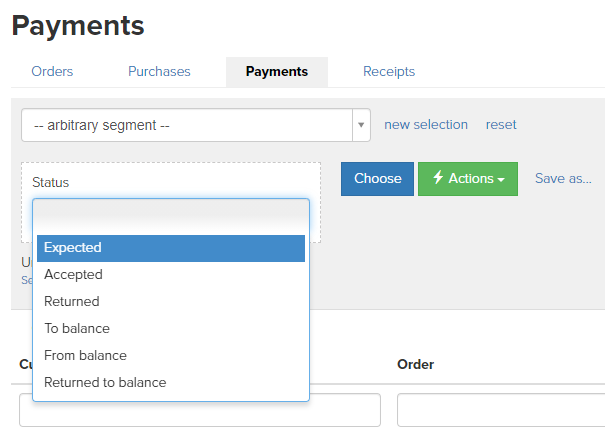Expand the arbitrary segment dropdown arrow
Image resolution: width=605 pixels, height=435 pixels.
[361, 125]
